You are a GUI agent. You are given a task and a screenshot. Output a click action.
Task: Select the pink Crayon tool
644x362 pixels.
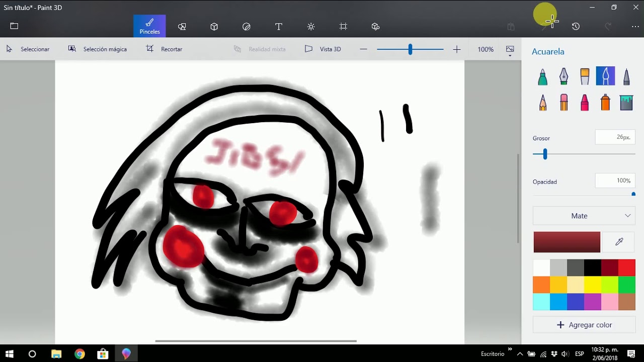pyautogui.click(x=585, y=103)
